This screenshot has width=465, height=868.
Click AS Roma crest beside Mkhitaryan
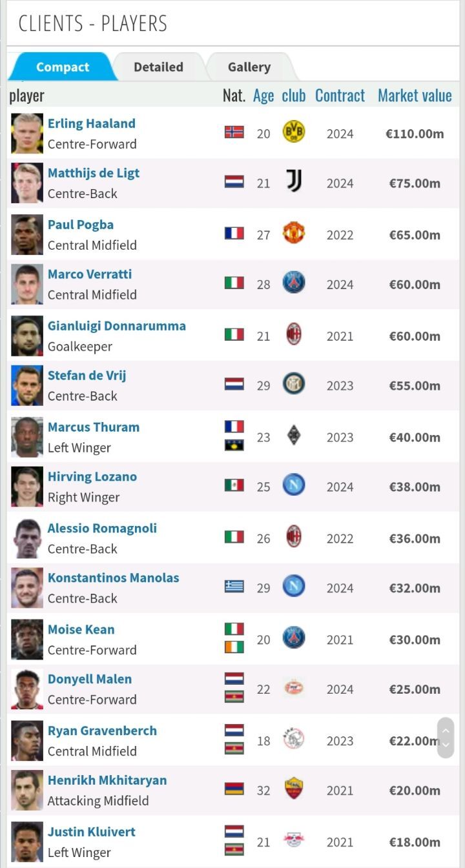coord(294,789)
